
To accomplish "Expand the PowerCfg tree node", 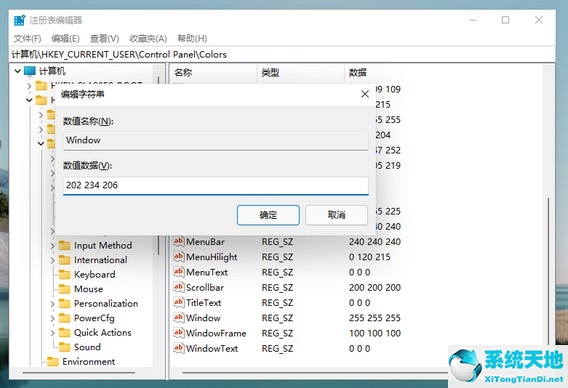I will coord(53,318).
